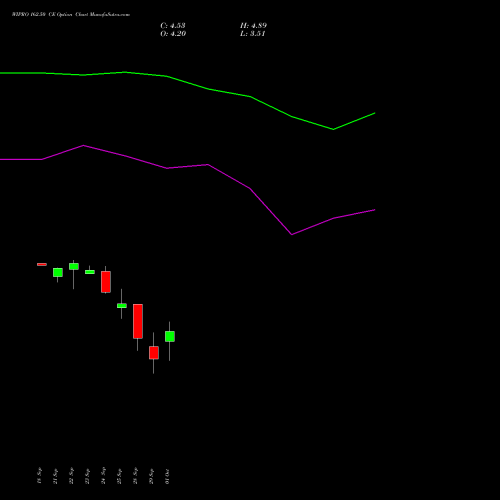Click the "24 Sep" date axis label
The width and height of the screenshot is (500, 500).
pos(104,476)
